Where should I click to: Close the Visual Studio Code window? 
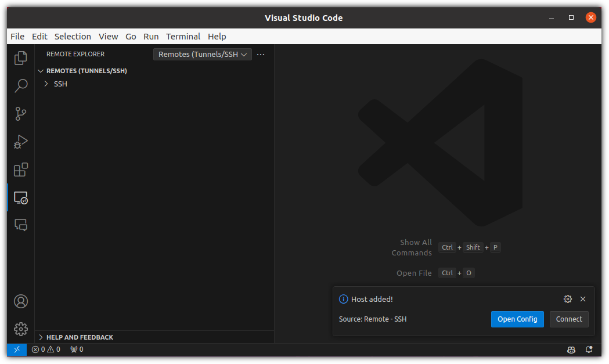591,17
